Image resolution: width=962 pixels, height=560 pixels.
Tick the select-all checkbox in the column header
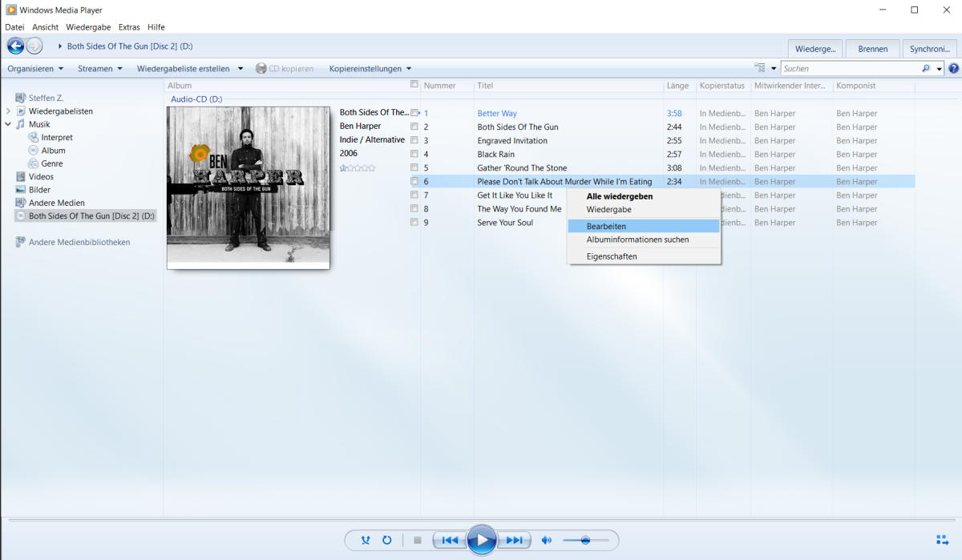pyautogui.click(x=414, y=84)
